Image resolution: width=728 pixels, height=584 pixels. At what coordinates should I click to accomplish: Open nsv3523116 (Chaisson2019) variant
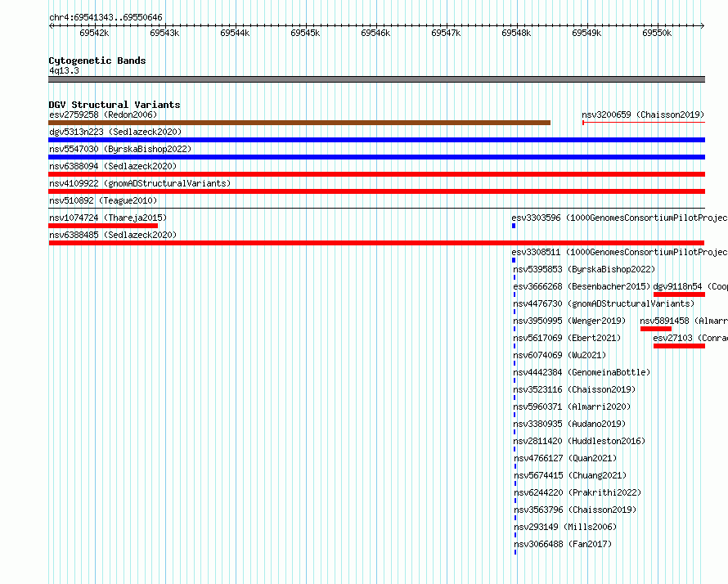[574, 389]
